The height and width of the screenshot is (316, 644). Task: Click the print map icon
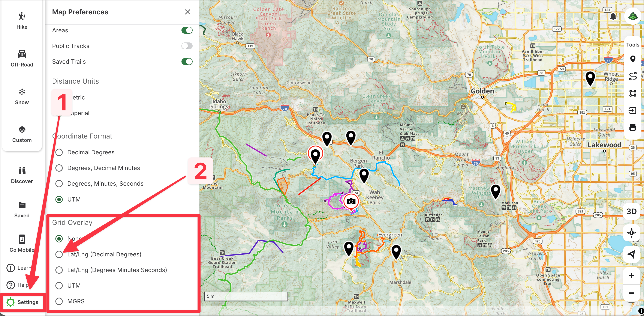tap(632, 128)
